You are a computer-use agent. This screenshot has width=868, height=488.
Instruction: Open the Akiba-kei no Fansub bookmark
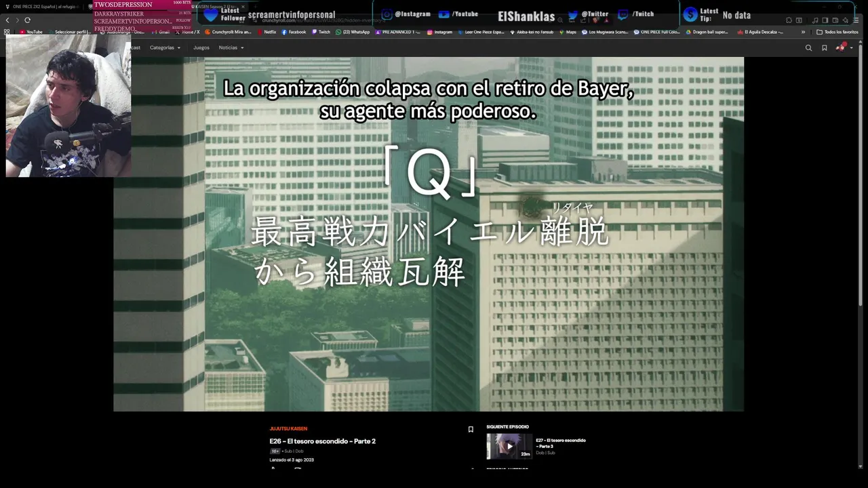(x=530, y=32)
